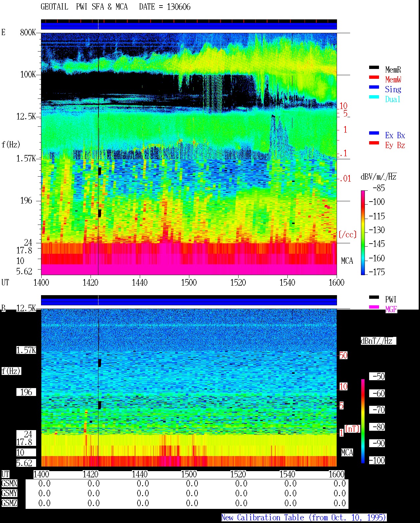Screen dimensions: 420x523
Task: Click the blue status bar above B panel
Action: 189,302
